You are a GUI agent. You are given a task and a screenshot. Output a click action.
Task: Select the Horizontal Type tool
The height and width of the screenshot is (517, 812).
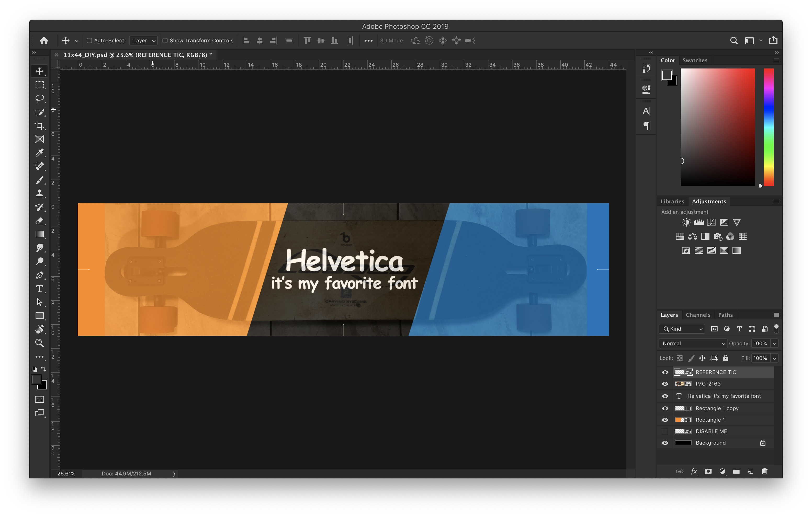click(x=40, y=289)
